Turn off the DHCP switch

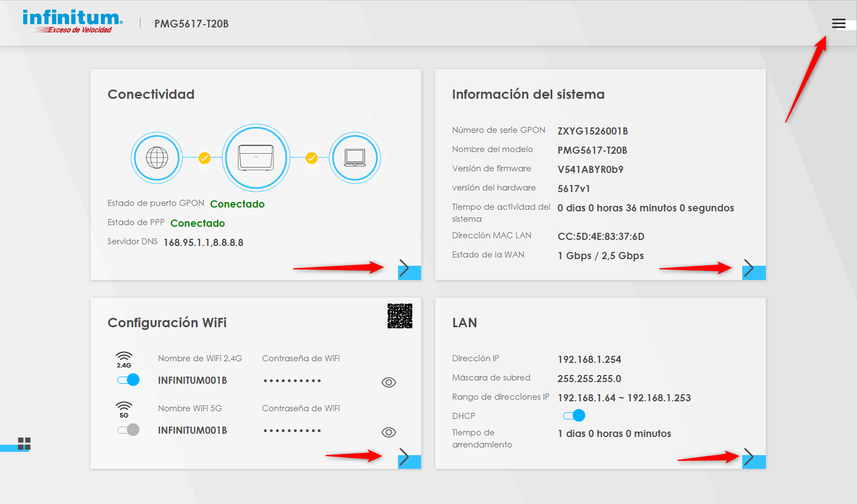point(574,416)
